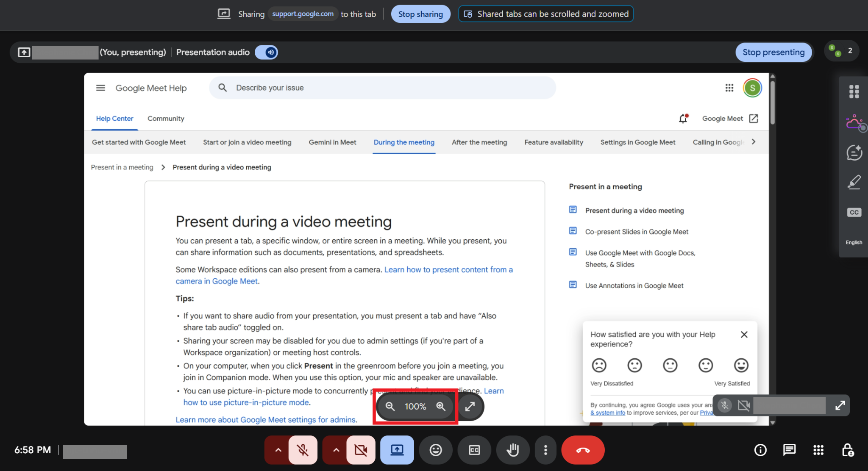The image size is (868, 471).
Task: Open the Gemini cloud icon in side panel
Action: tap(855, 123)
